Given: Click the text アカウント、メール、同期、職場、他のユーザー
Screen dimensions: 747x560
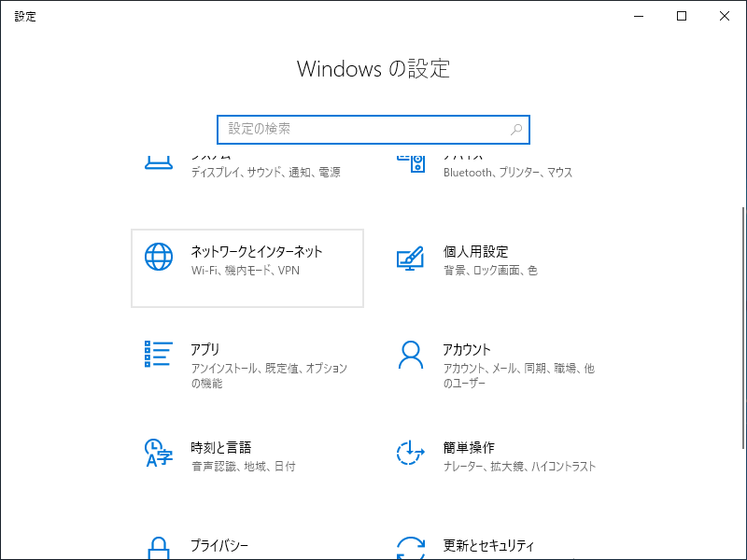Looking at the screenshot, I should [x=519, y=376].
